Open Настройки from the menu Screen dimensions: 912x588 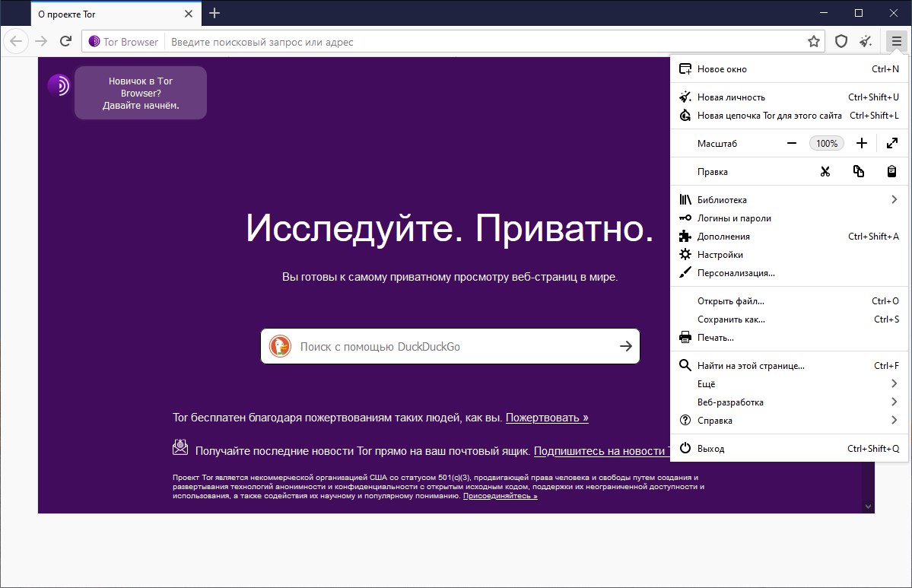tap(789, 255)
